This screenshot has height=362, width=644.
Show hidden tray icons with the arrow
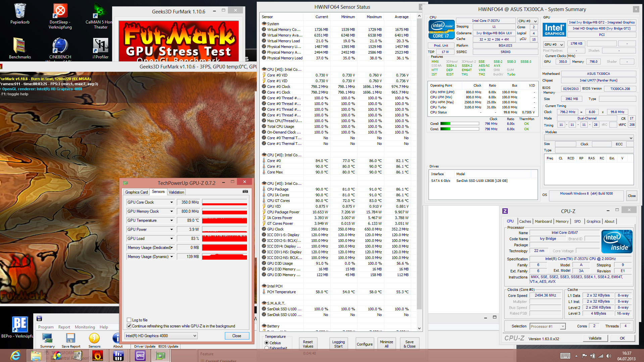(x=577, y=356)
